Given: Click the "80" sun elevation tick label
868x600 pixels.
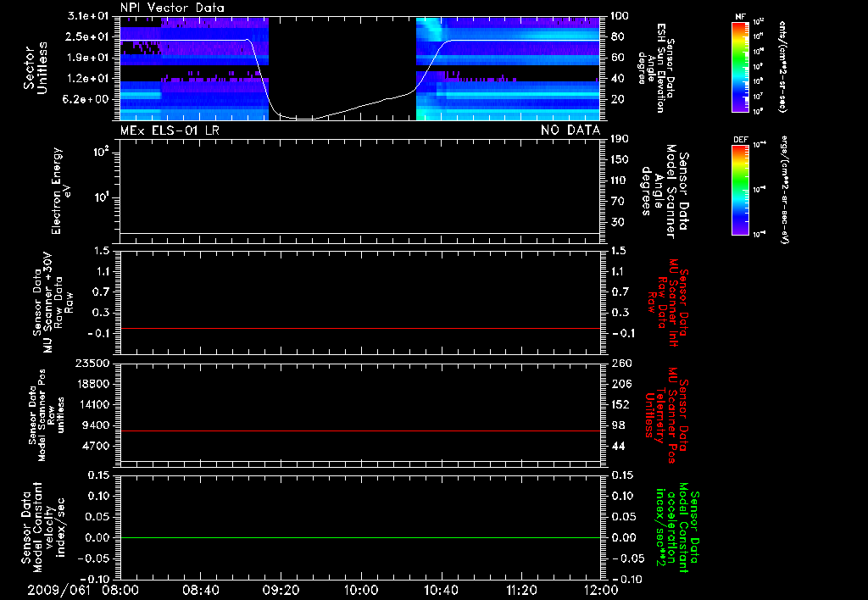Looking at the screenshot, I should 617,36.
